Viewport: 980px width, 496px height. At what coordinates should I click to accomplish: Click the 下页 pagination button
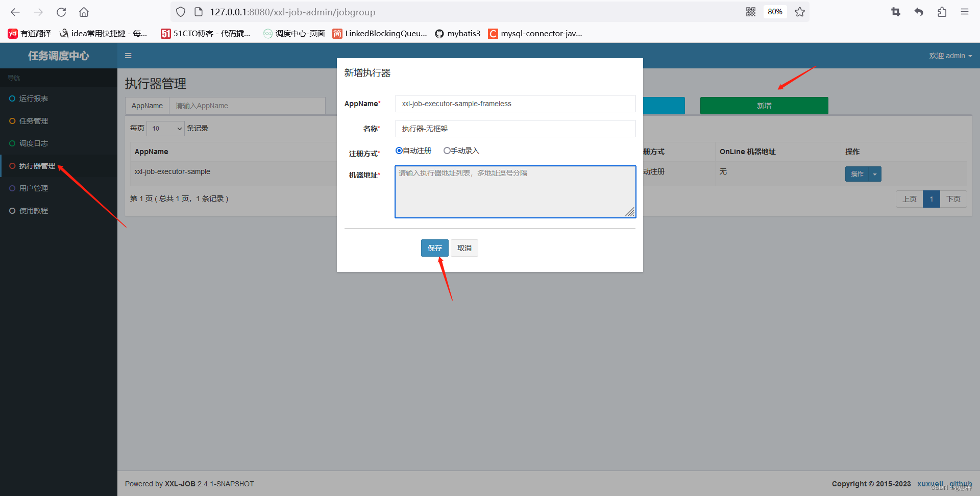click(953, 199)
